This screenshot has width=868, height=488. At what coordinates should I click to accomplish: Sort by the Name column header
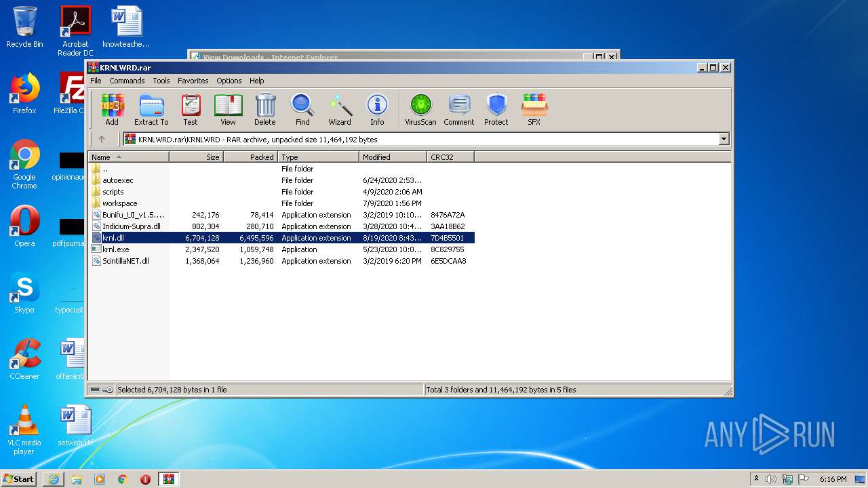tap(128, 157)
